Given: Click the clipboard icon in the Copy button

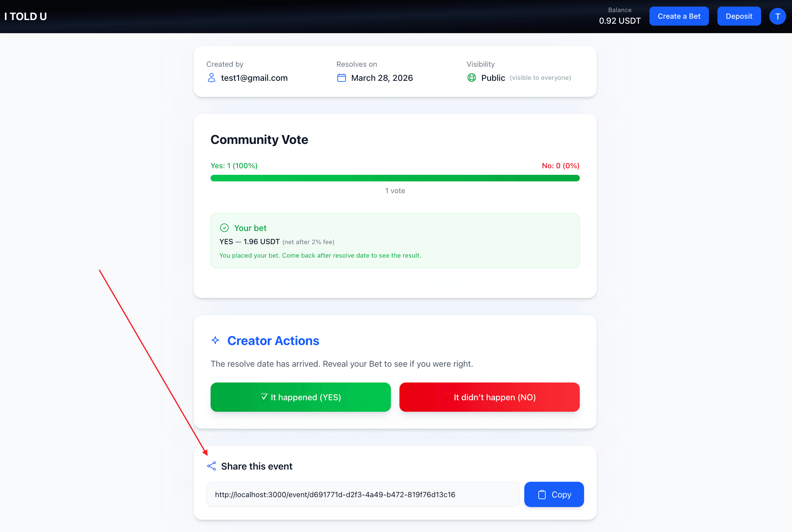Looking at the screenshot, I should pyautogui.click(x=542, y=495).
